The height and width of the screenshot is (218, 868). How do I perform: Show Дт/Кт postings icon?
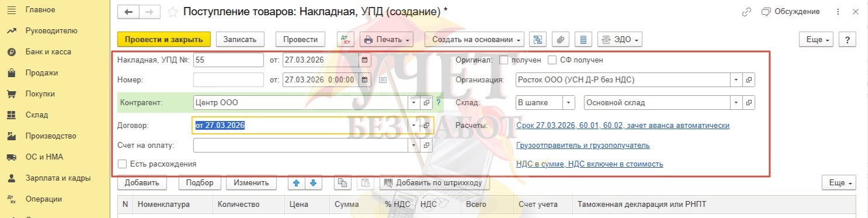pyautogui.click(x=346, y=39)
